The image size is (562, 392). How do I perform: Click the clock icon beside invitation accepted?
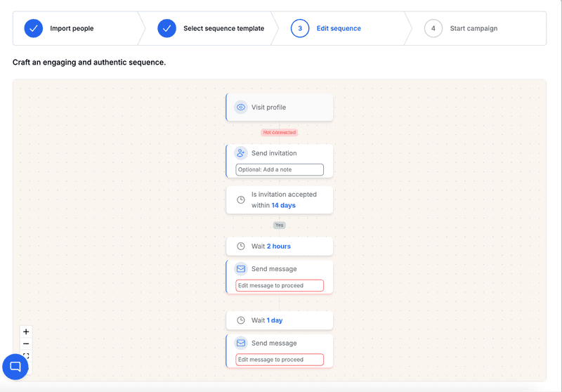pyautogui.click(x=241, y=200)
